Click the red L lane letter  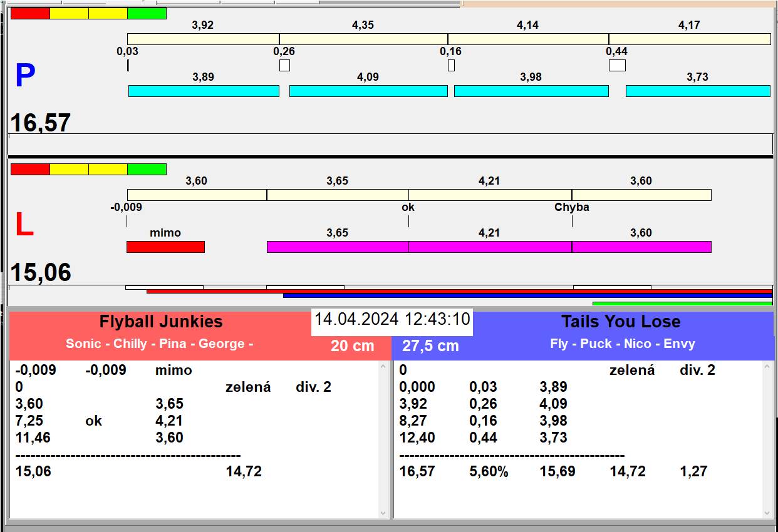click(24, 225)
